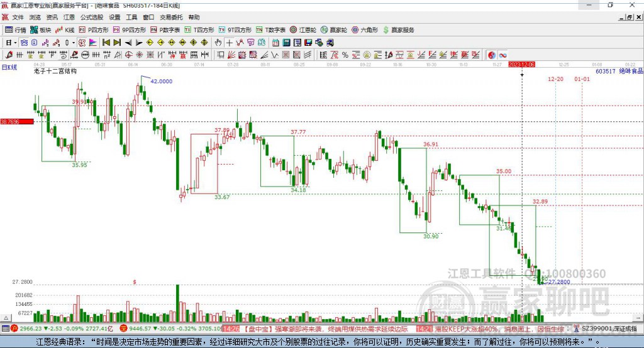Click the 日K线 chart label
The width and height of the screenshot is (644, 348).
(x=9, y=67)
